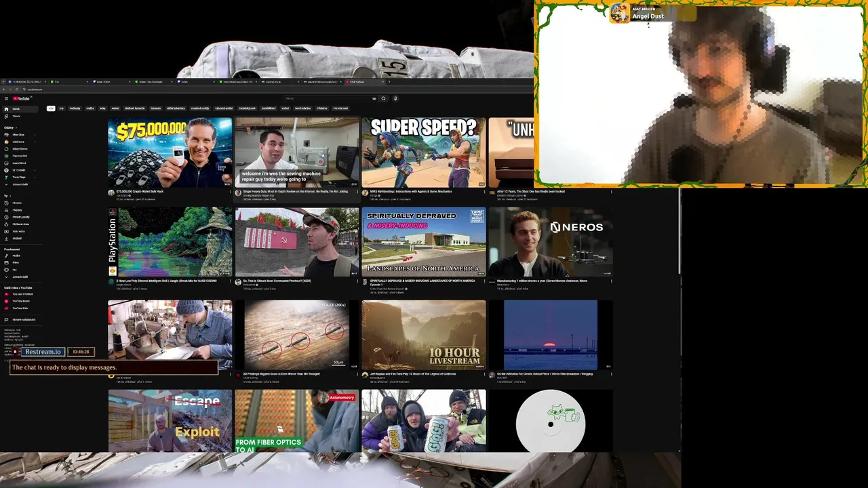This screenshot has height=488, width=868.
Task: Open browser tab search dropdown arrow
Action: [3, 81]
